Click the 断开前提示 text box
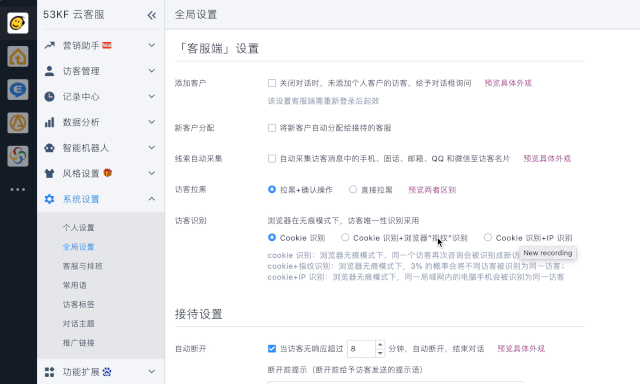 tap(395, 382)
